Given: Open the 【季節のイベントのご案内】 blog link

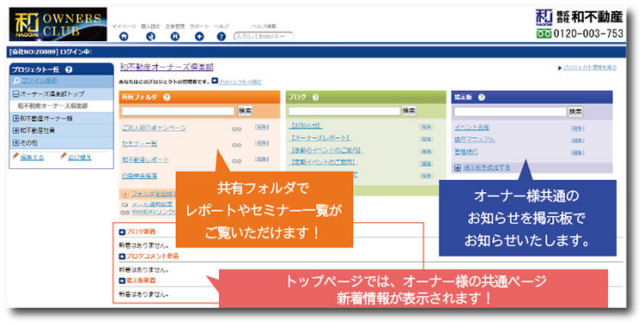Looking at the screenshot, I should tap(326, 150).
